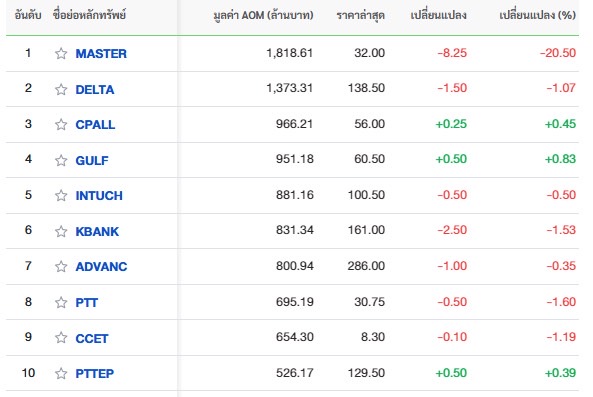
Task: Add ADVANC to watchlist via star
Action: click(61, 267)
